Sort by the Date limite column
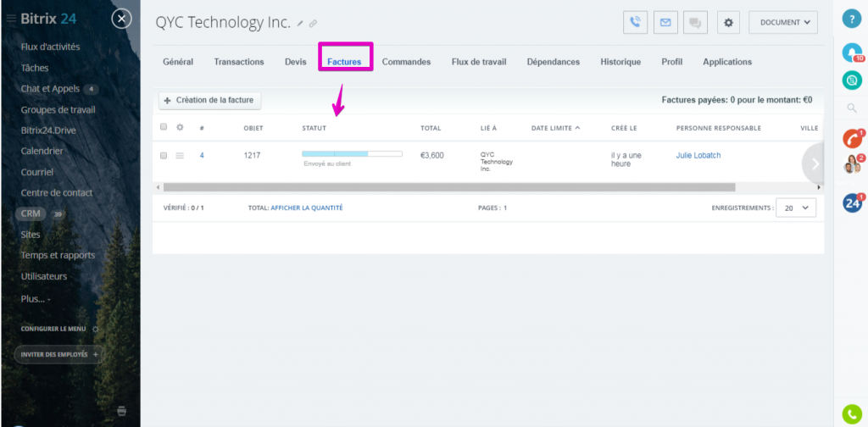868x427 pixels. (x=555, y=128)
